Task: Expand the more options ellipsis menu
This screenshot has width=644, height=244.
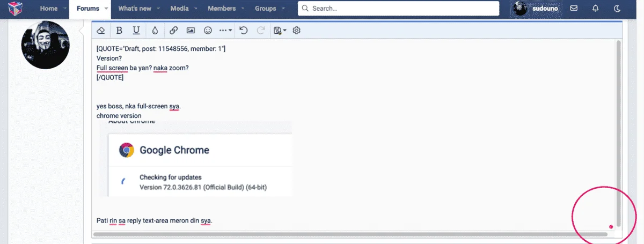Action: 226,31
